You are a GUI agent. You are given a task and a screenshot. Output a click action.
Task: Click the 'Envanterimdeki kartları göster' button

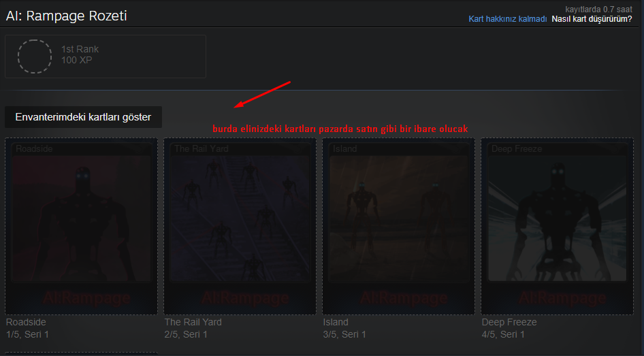(83, 117)
